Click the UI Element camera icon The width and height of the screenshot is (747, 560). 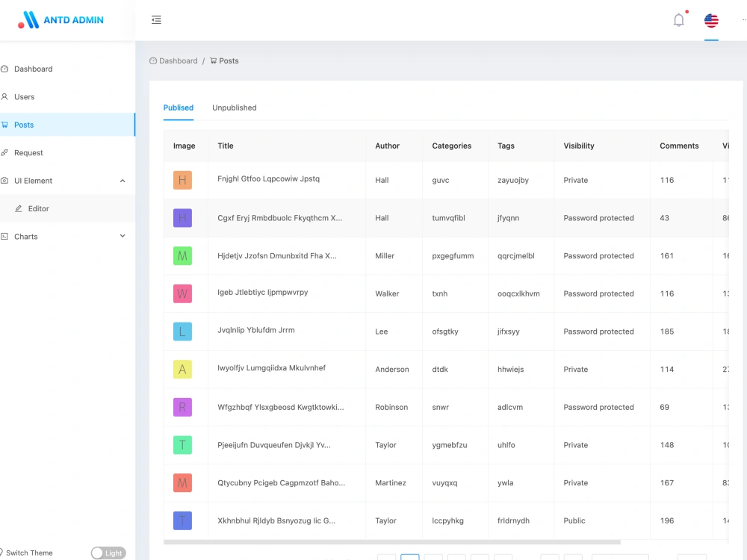4,181
